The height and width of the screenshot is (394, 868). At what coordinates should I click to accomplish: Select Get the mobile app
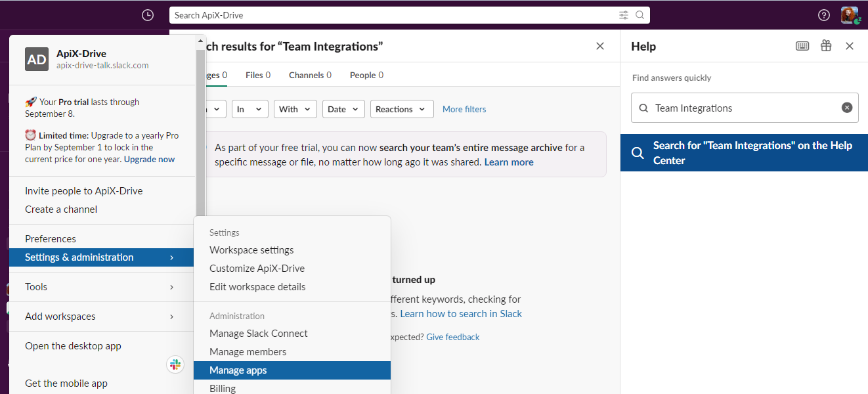tap(102, 383)
